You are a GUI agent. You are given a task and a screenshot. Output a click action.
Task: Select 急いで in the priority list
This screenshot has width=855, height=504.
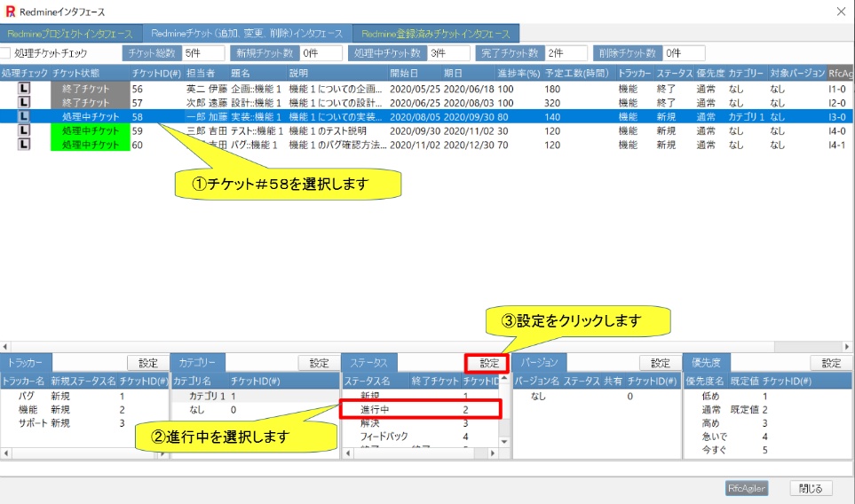pos(768,437)
